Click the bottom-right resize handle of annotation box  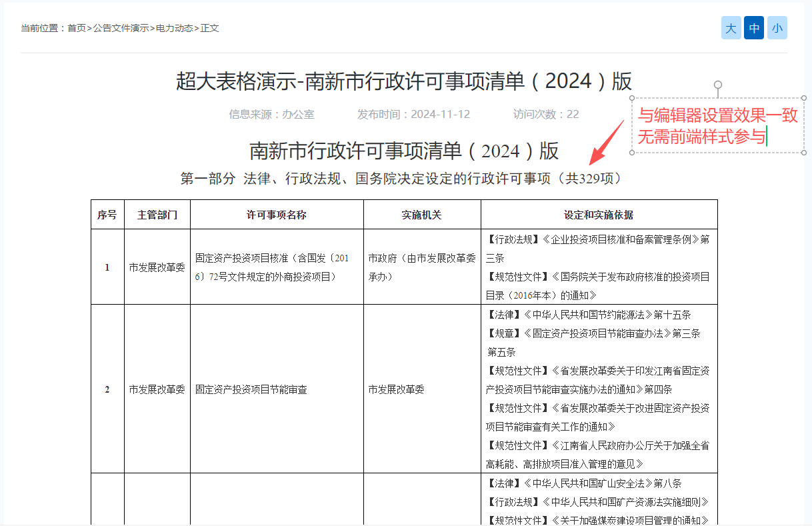click(805, 153)
